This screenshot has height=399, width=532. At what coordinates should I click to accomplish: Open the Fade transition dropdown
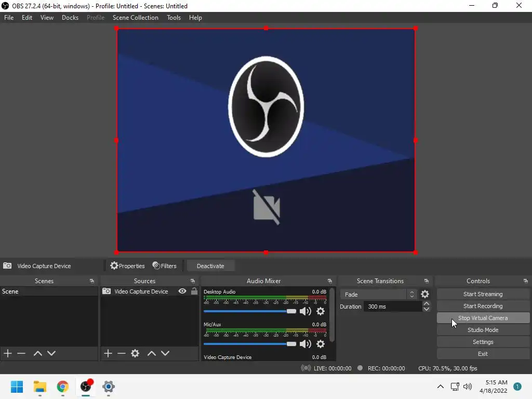coord(378,295)
